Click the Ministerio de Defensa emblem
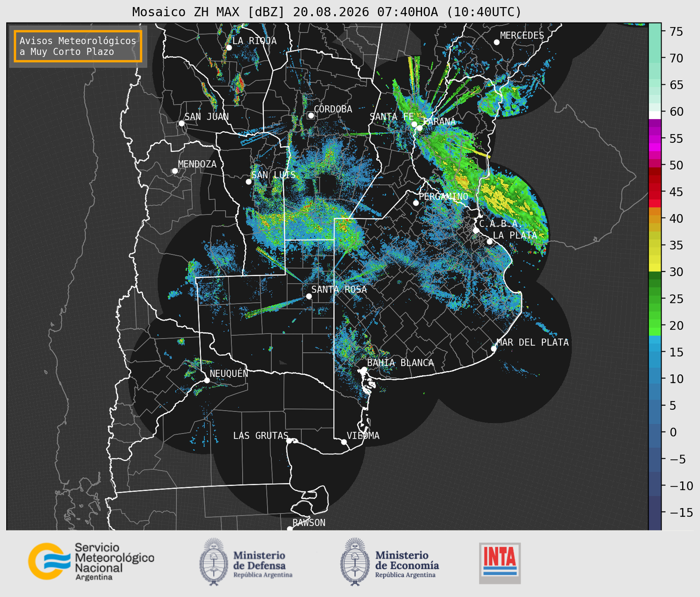 (x=214, y=562)
